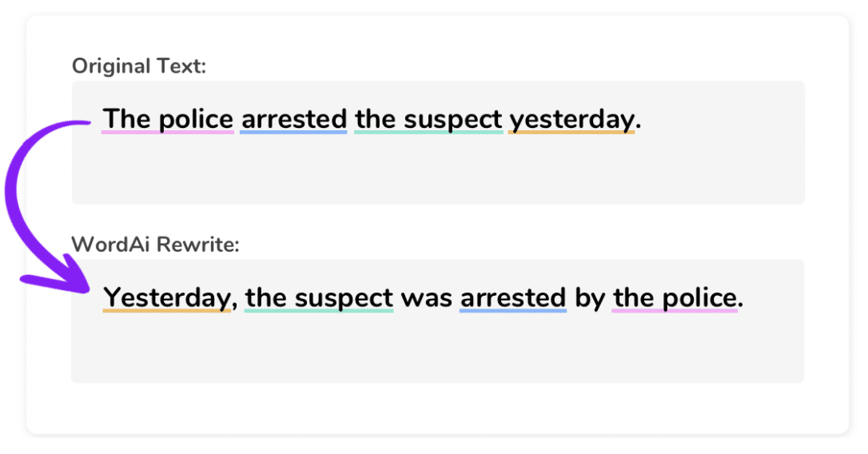
Task: Click 'the police' in the rewritten sentence
Action: tap(675, 298)
